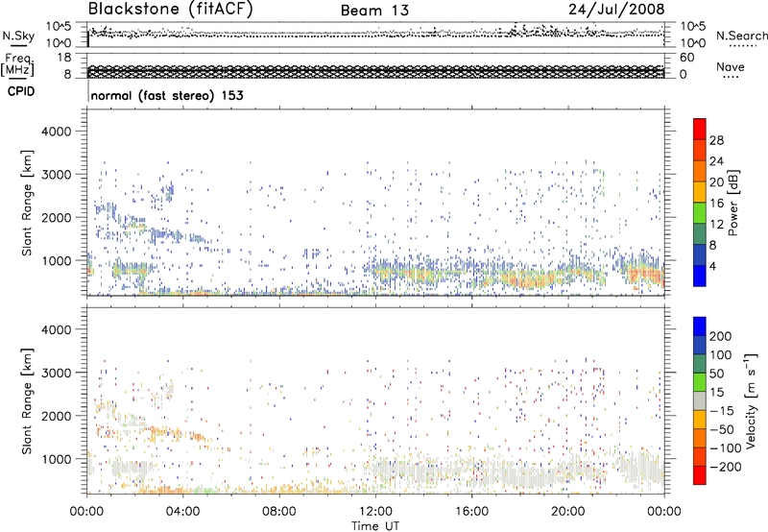The width and height of the screenshot is (768, 532).
Task: Click 'normal (fast stereo) 153' text
Action: (x=167, y=95)
